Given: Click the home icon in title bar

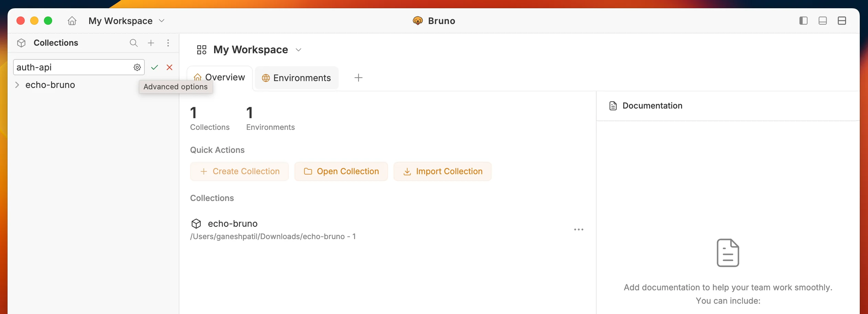Looking at the screenshot, I should tap(72, 21).
